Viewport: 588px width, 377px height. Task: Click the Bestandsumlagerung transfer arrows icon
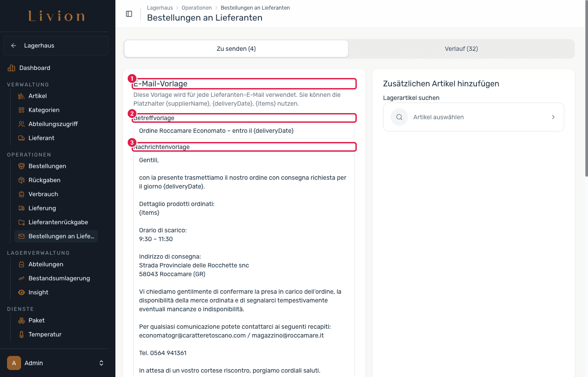click(22, 278)
